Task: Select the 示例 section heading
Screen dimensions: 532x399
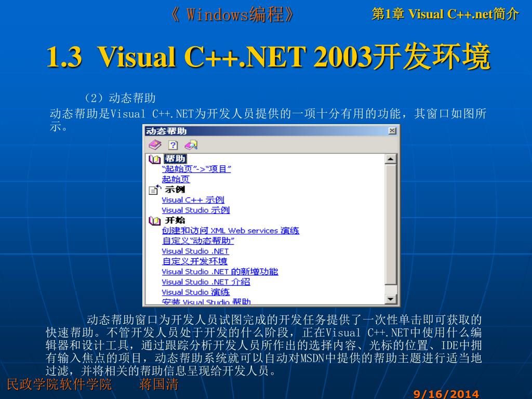Action: (175, 189)
